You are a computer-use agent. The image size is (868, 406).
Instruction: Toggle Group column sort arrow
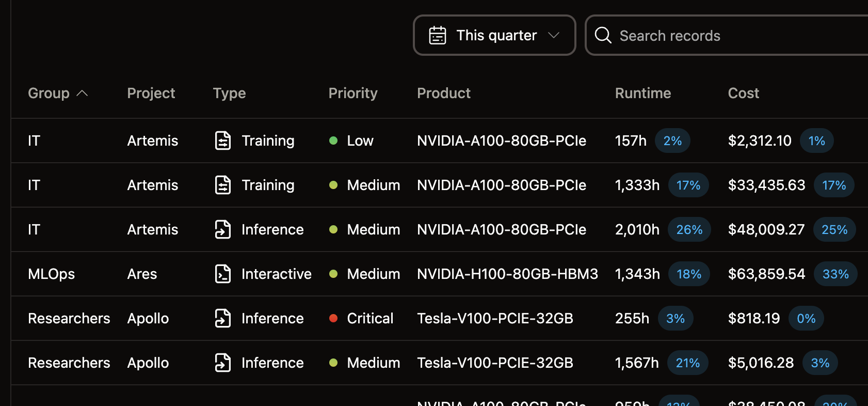coord(82,93)
